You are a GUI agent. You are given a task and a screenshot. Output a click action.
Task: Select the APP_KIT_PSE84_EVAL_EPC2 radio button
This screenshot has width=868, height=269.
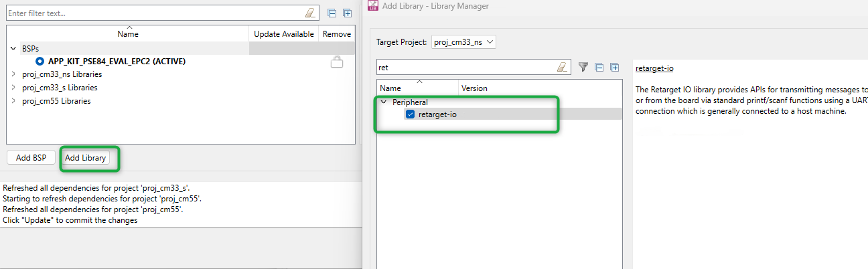pos(40,62)
